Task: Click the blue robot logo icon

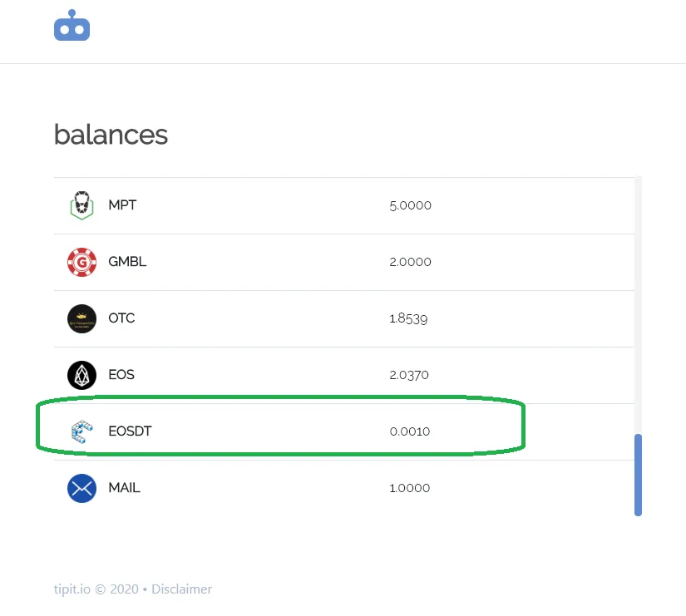Action: tap(72, 26)
